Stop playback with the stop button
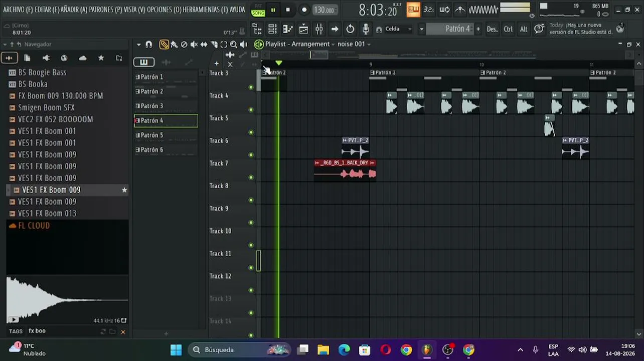 tap(288, 10)
